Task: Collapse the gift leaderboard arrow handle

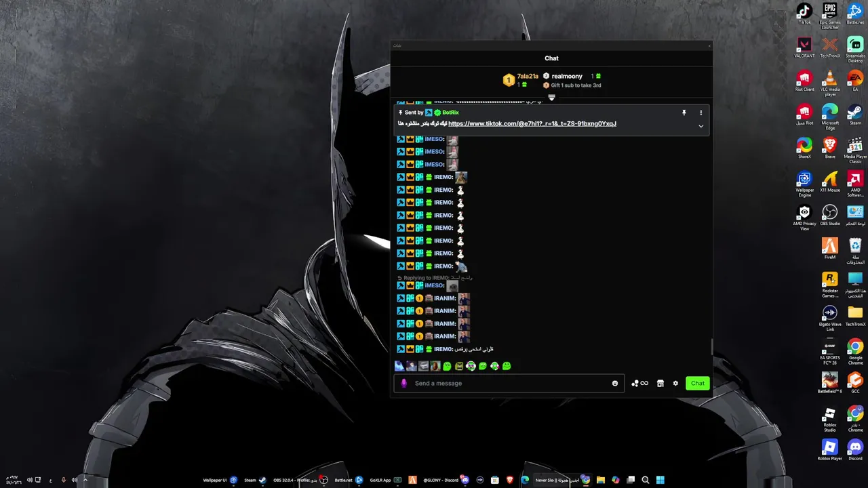Action: coord(551,98)
